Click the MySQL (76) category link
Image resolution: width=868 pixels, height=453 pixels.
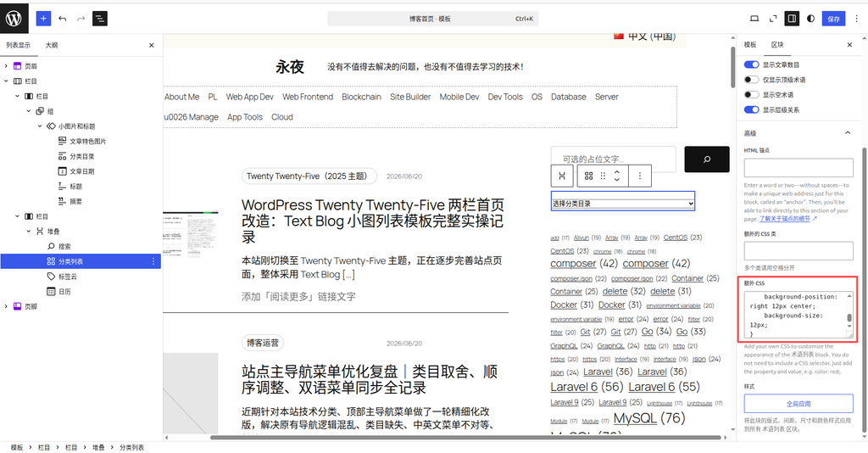tap(649, 418)
